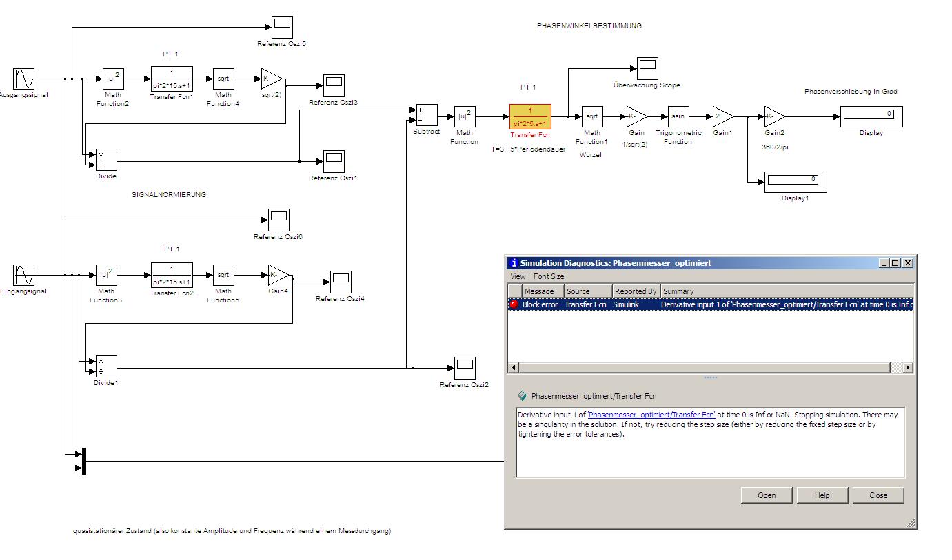Image resolution: width=952 pixels, height=560 pixels.
Task: Select the highlighted Transfer Fcn block
Action: [x=530, y=116]
